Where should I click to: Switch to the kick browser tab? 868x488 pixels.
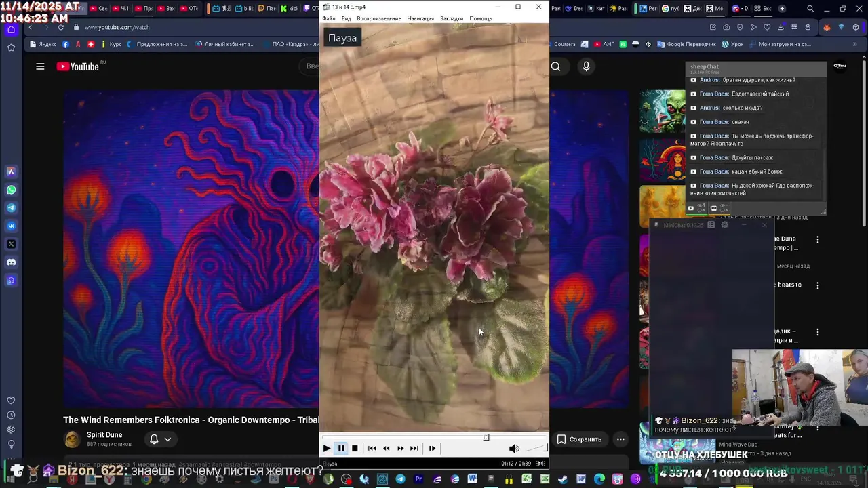click(x=290, y=9)
